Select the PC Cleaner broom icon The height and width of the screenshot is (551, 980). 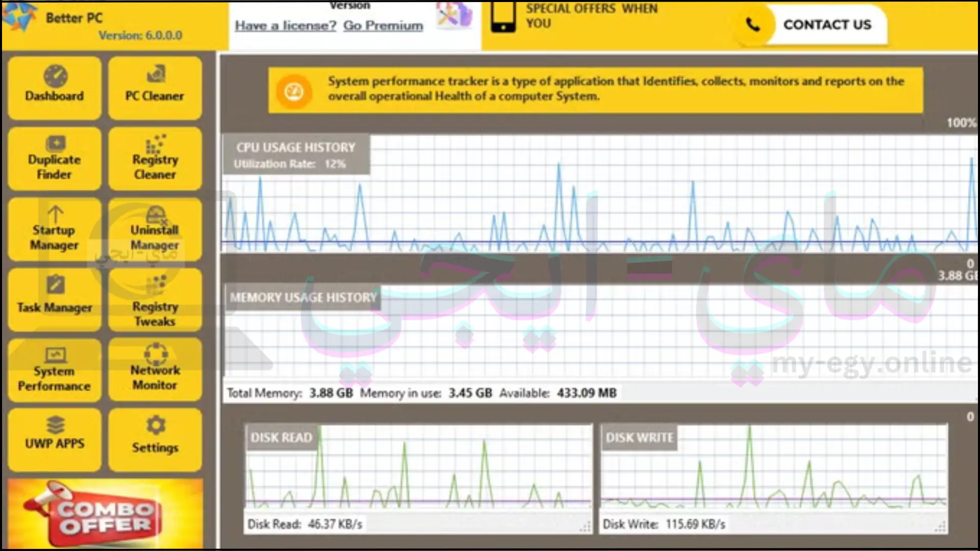tap(156, 74)
